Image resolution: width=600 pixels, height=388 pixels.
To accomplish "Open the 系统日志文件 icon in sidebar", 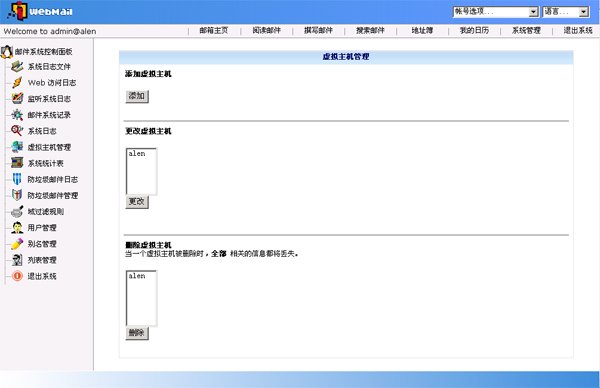I will (17, 67).
